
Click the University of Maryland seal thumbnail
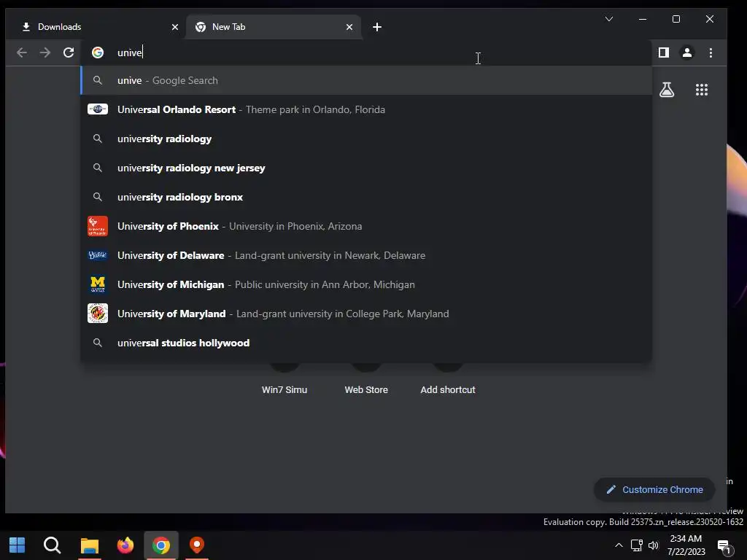(98, 314)
